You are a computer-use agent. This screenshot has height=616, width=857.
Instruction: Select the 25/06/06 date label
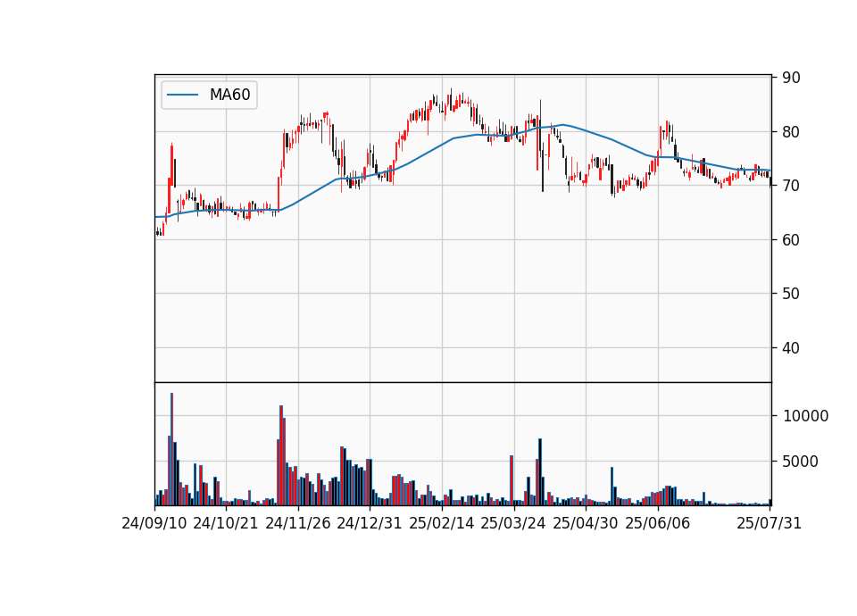658,523
